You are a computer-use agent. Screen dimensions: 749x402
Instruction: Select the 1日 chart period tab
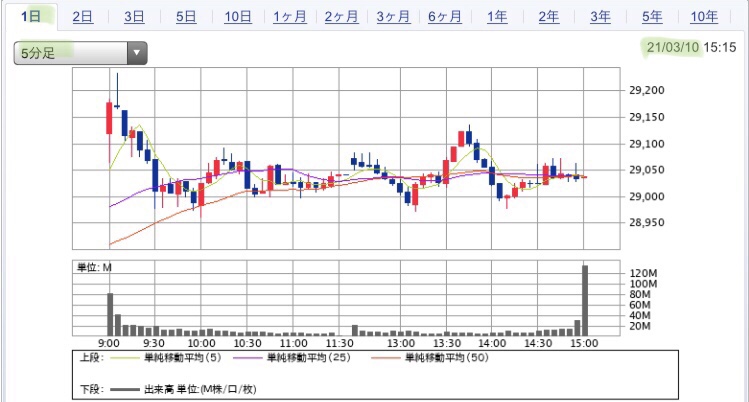coord(31,17)
